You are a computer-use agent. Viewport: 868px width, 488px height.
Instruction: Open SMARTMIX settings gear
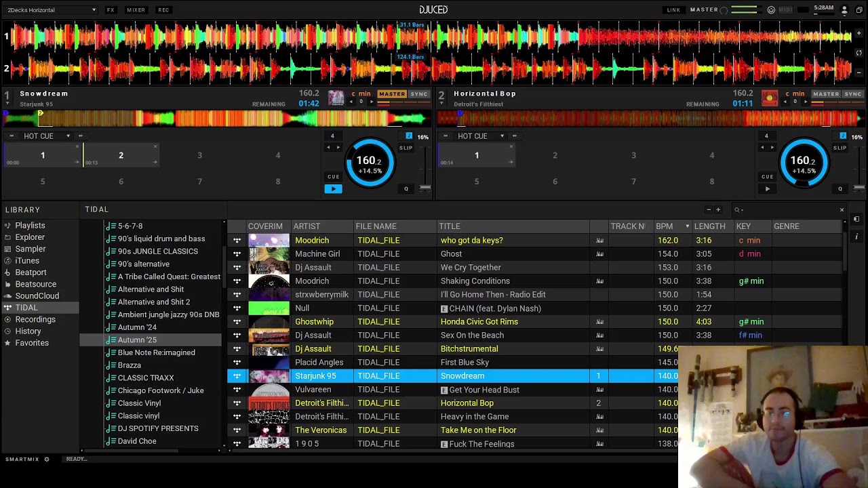pos(47,460)
